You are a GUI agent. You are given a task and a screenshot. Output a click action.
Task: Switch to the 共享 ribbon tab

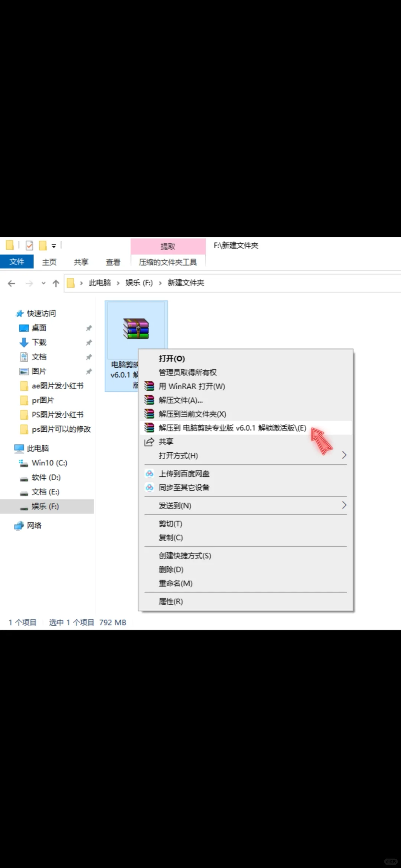81,262
